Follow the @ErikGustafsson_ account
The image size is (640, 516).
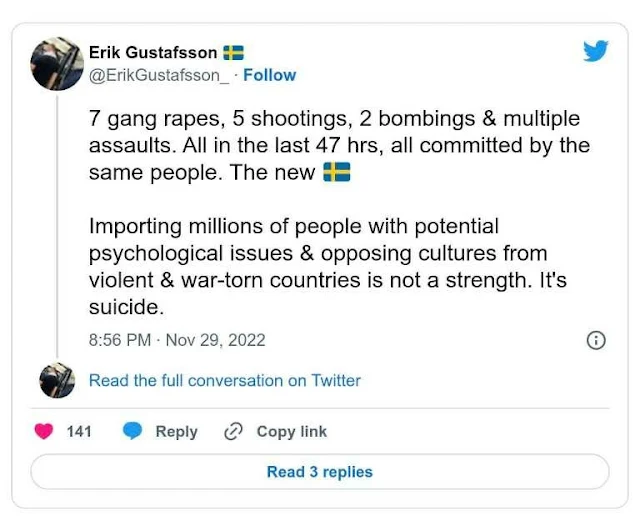[270, 75]
